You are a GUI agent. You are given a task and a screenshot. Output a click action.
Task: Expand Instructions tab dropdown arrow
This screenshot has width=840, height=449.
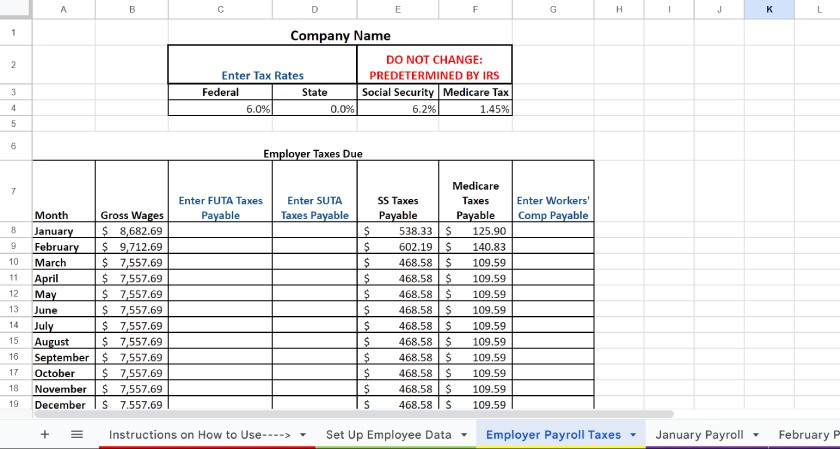pyautogui.click(x=303, y=435)
